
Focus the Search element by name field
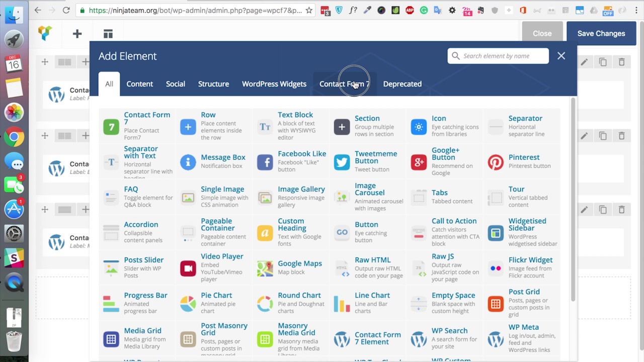pos(498,56)
